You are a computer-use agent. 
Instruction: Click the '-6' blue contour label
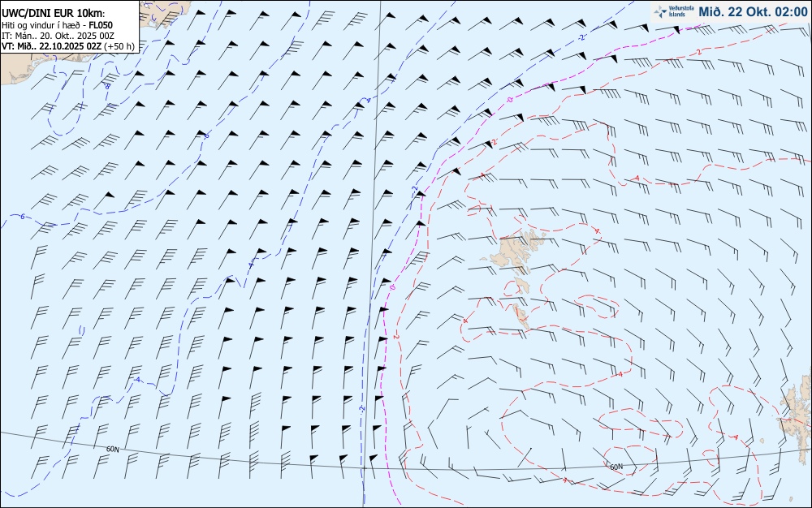(22, 216)
